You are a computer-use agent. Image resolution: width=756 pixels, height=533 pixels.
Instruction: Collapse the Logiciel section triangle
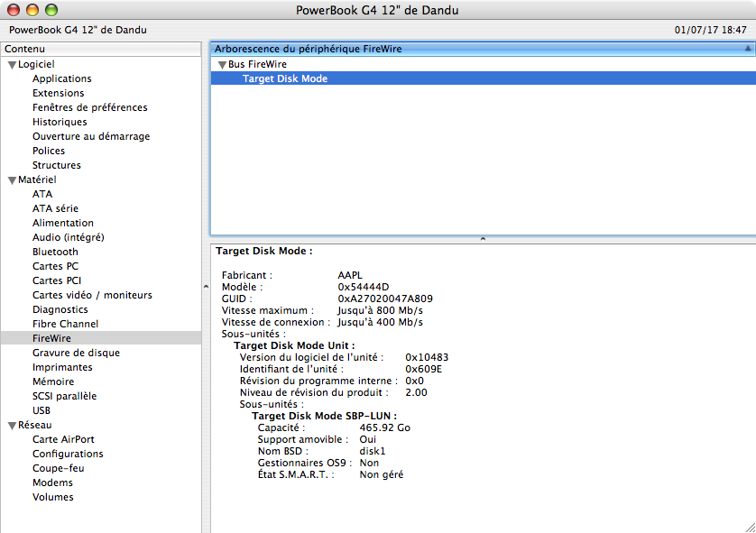point(13,65)
